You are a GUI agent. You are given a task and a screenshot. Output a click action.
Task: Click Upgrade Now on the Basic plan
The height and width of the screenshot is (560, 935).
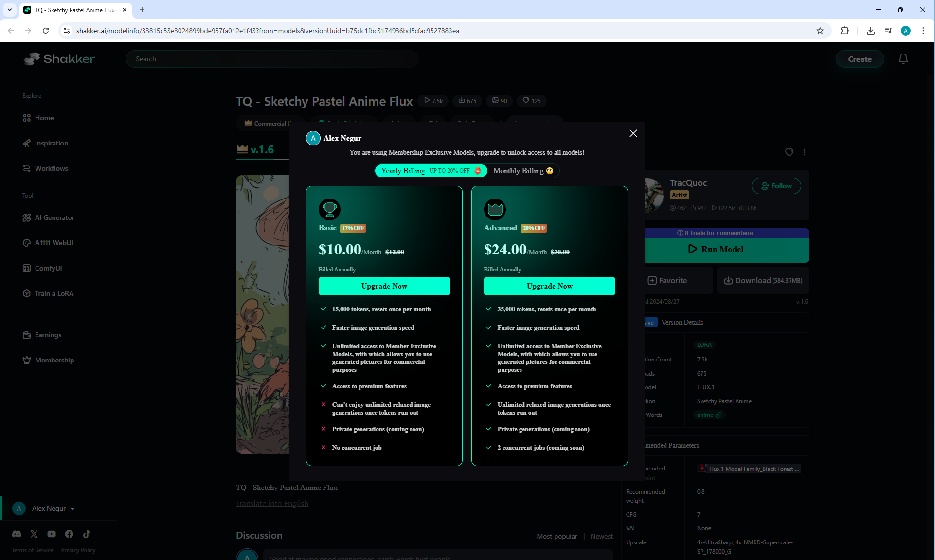pyautogui.click(x=384, y=286)
